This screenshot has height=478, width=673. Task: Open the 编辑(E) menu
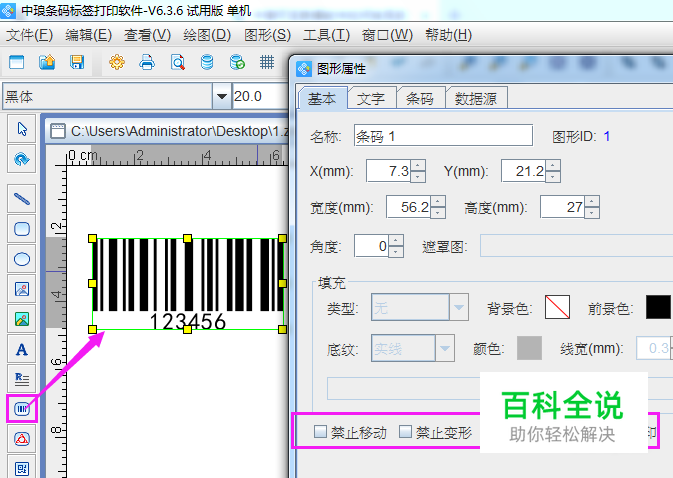88,35
